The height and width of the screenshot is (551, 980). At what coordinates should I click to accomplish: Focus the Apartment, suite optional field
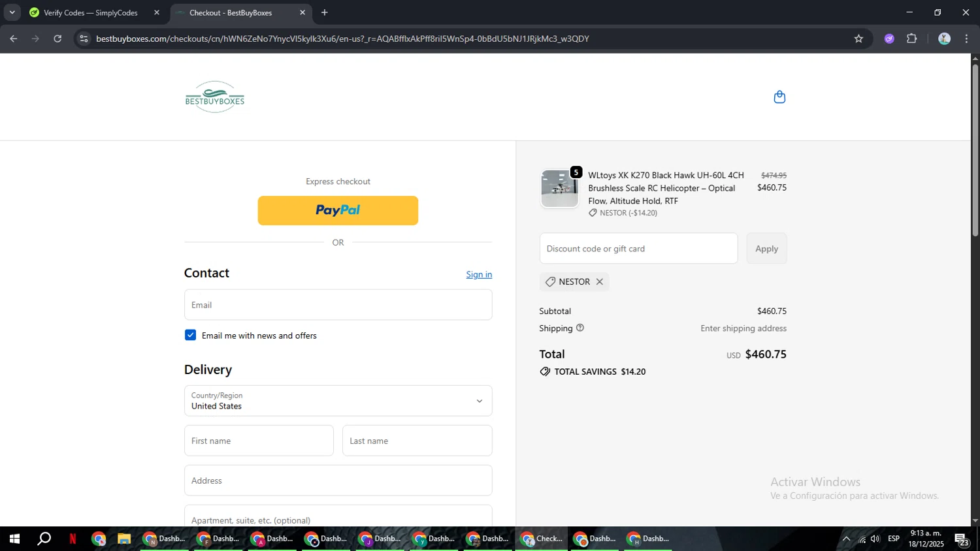(338, 516)
